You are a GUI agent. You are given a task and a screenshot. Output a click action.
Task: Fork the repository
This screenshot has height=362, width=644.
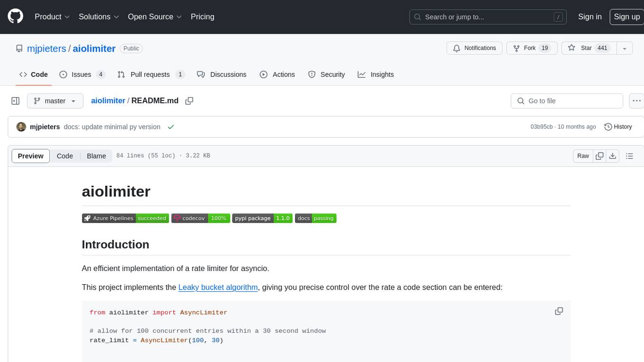(x=531, y=48)
